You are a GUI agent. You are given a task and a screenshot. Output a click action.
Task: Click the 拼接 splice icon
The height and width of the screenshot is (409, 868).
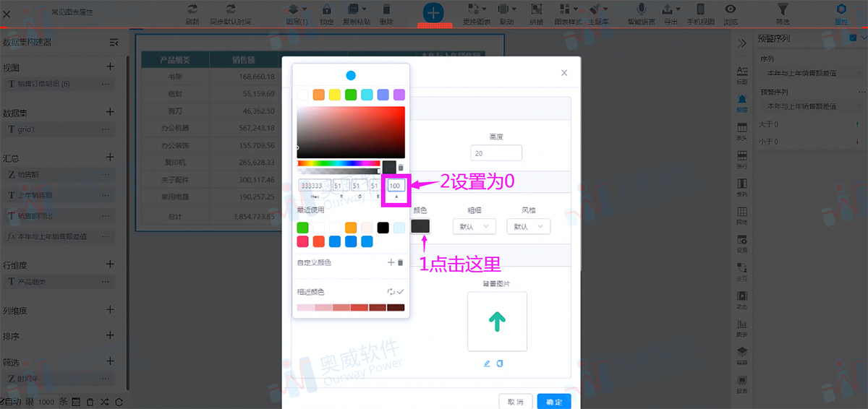(537, 9)
